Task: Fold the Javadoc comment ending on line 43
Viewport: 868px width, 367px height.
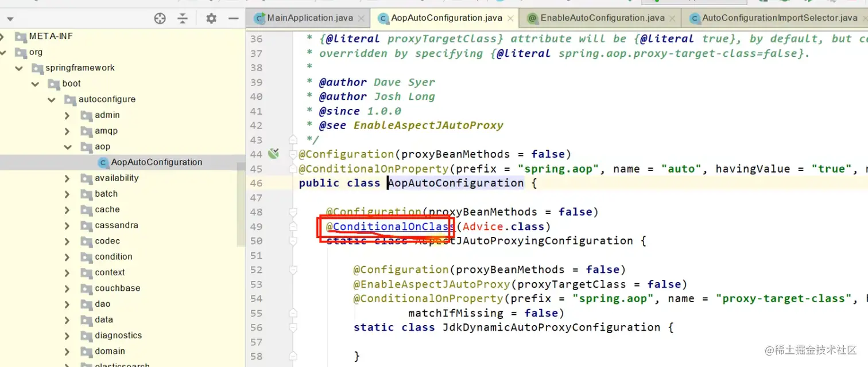Action: (293, 139)
